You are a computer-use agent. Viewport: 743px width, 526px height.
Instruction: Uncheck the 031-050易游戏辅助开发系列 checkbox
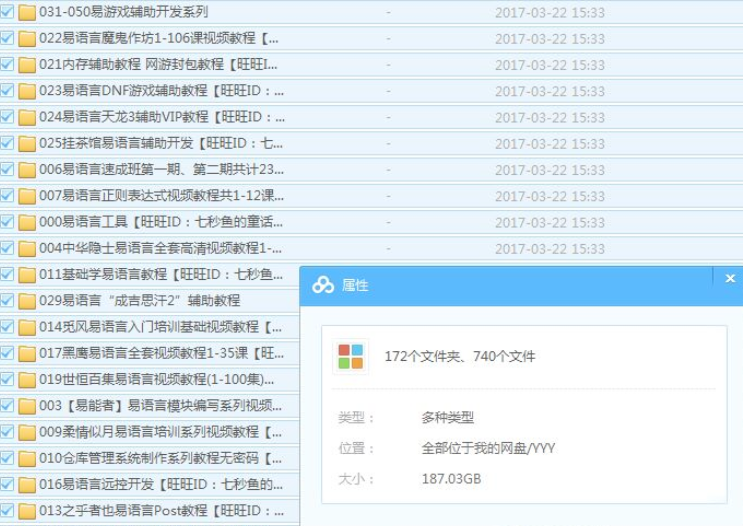tap(7, 11)
